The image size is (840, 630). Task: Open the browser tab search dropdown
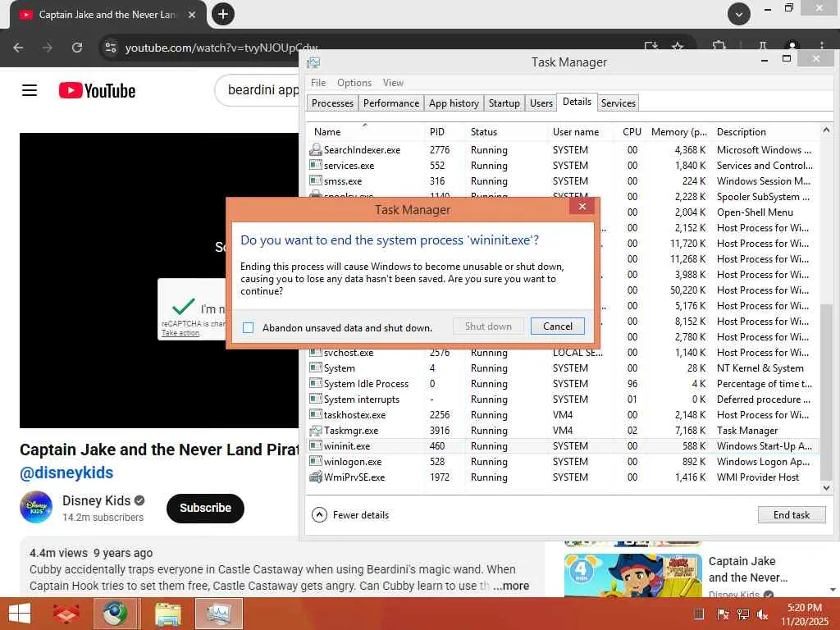pos(739,14)
